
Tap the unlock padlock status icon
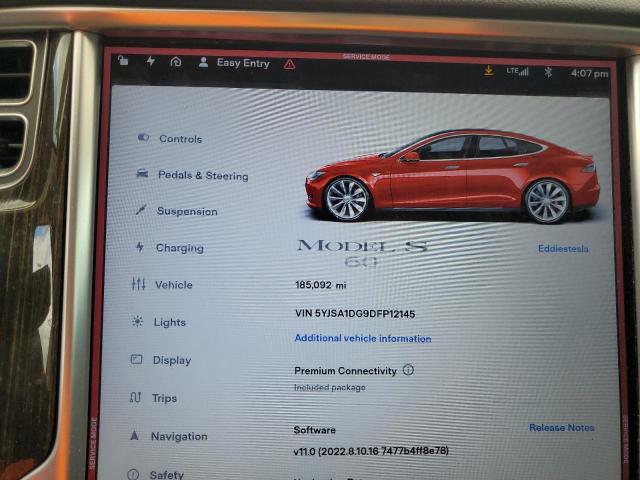click(123, 60)
